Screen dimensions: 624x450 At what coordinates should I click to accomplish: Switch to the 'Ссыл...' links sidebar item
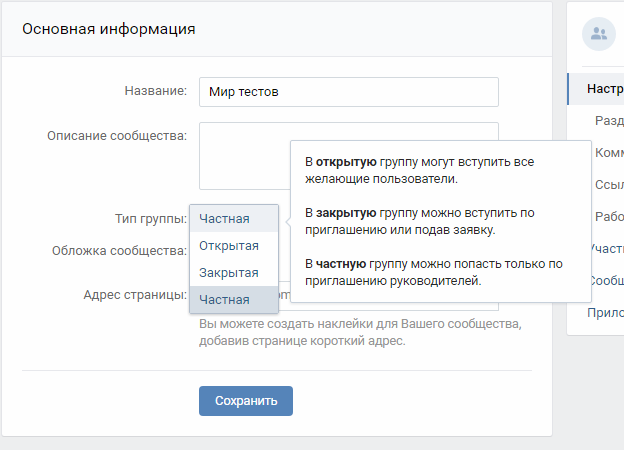608,185
